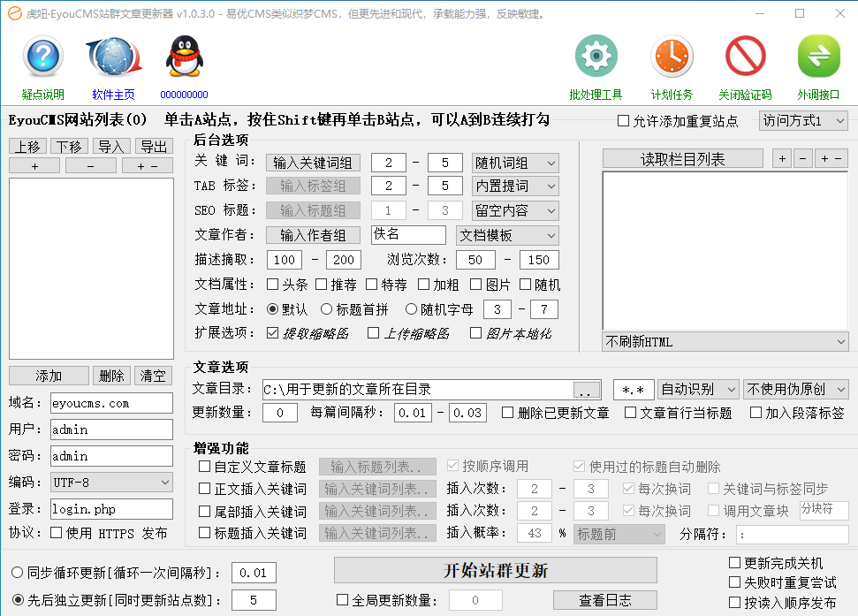
Task: Open the 留空内容 dropdown
Action: (515, 210)
